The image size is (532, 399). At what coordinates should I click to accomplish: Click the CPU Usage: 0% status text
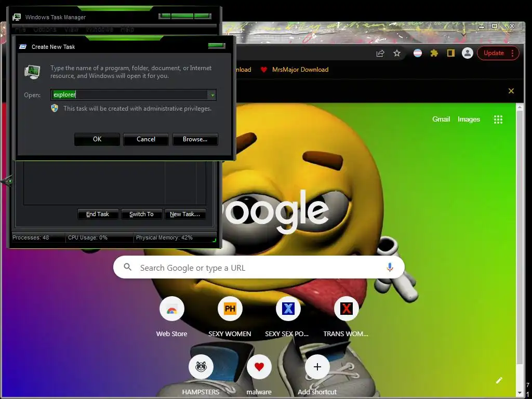[x=87, y=237]
